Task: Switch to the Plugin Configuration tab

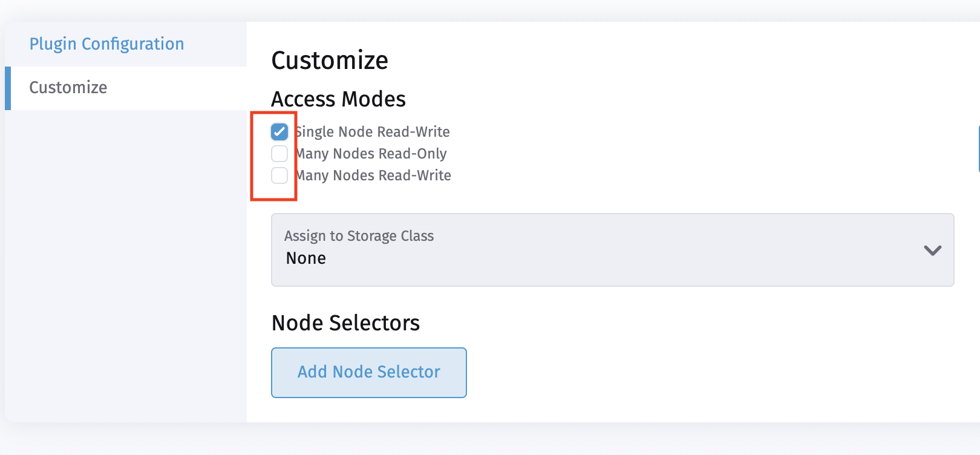Action: [x=106, y=43]
